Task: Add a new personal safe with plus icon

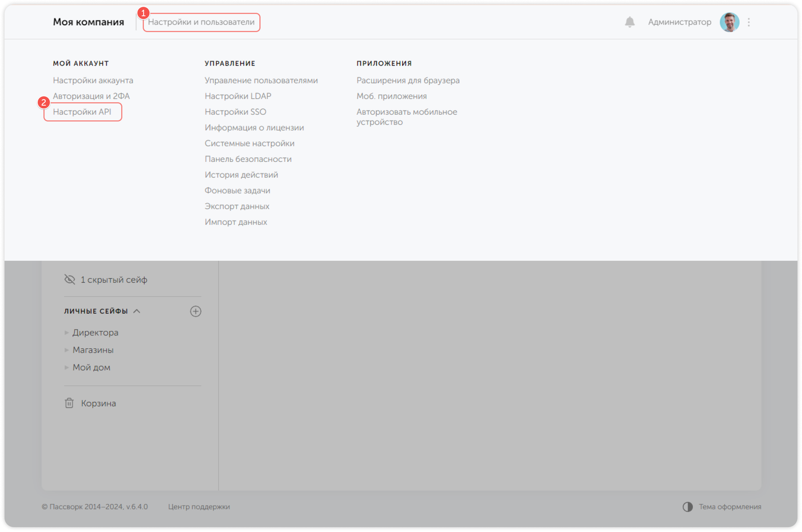Action: click(x=196, y=311)
